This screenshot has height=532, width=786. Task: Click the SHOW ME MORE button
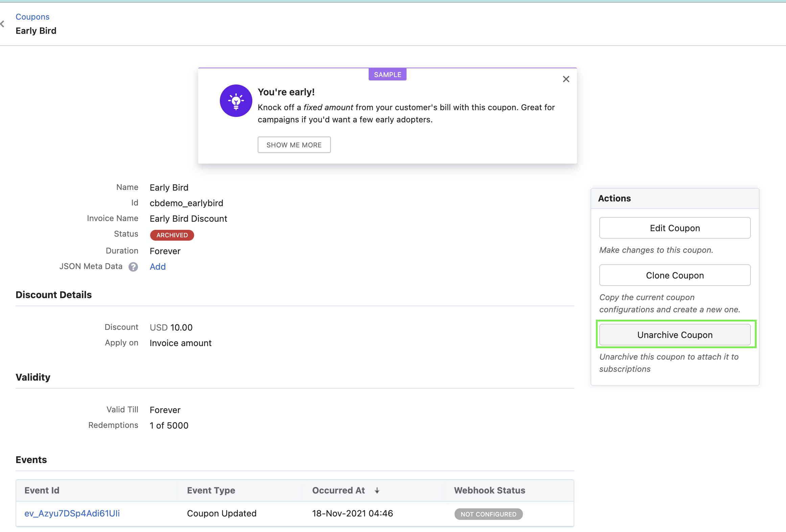point(294,144)
